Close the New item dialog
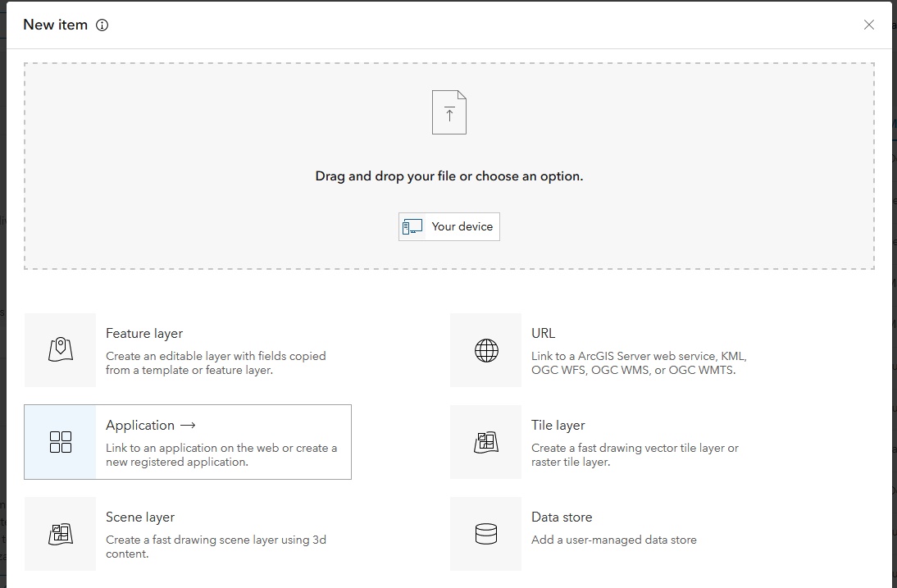Screen dimensions: 897x588 pyautogui.click(x=868, y=25)
